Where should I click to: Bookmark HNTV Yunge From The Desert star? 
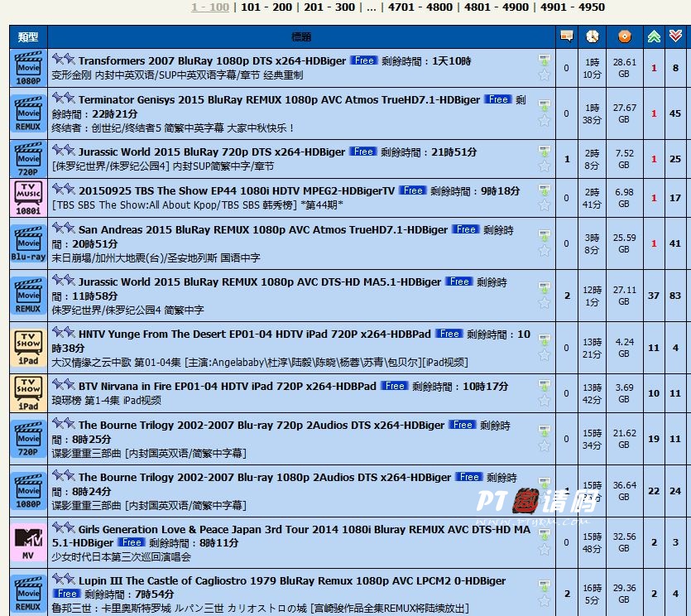tap(545, 355)
